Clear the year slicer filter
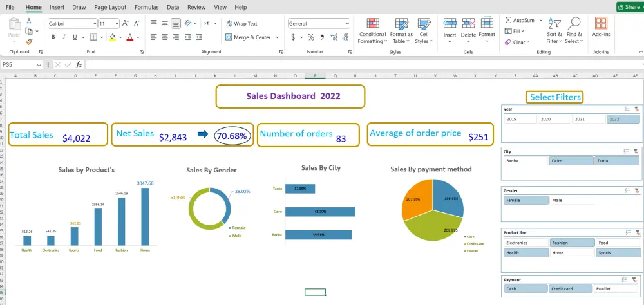Screen dimensions: 644x305 click(636, 109)
